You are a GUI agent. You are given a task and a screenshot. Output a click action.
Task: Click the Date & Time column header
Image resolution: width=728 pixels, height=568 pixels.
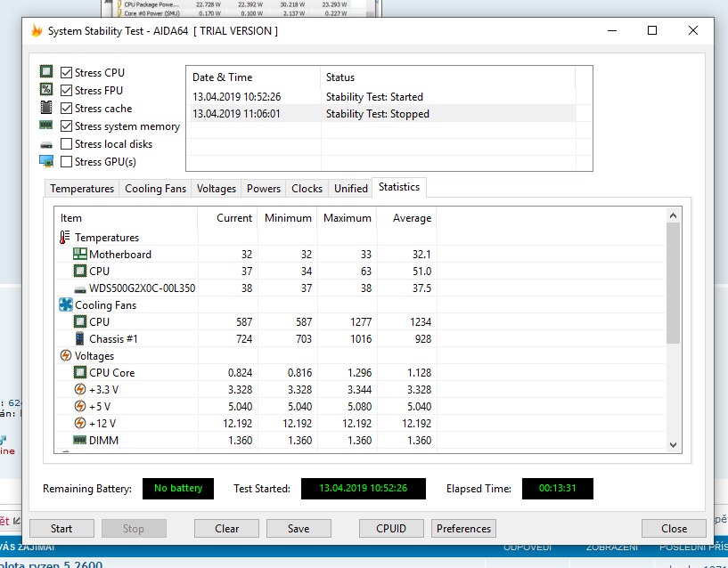(x=253, y=77)
